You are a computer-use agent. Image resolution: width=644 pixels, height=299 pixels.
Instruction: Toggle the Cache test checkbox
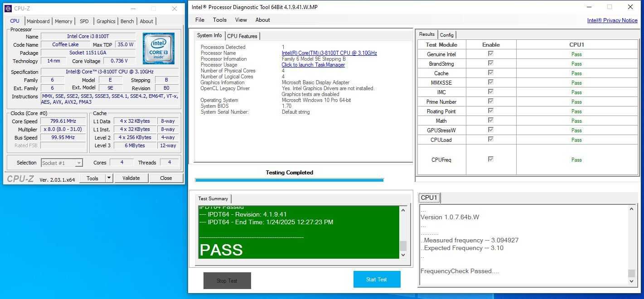point(490,72)
